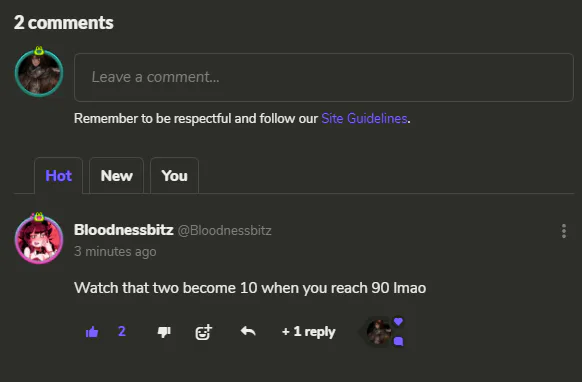
Task: Open Bloodnessbitz's profile avatar
Action: [x=39, y=239]
